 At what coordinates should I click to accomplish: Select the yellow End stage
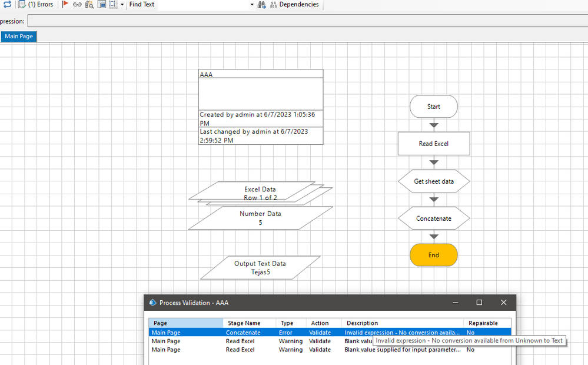[x=434, y=255]
